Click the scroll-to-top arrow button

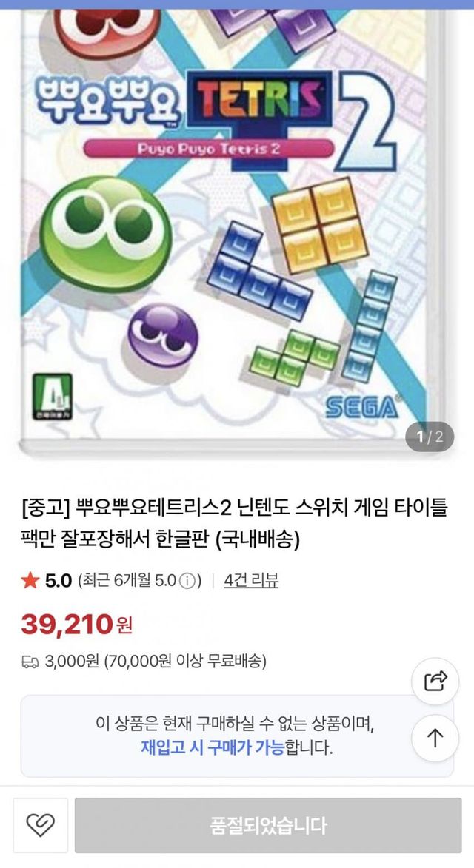435,737
